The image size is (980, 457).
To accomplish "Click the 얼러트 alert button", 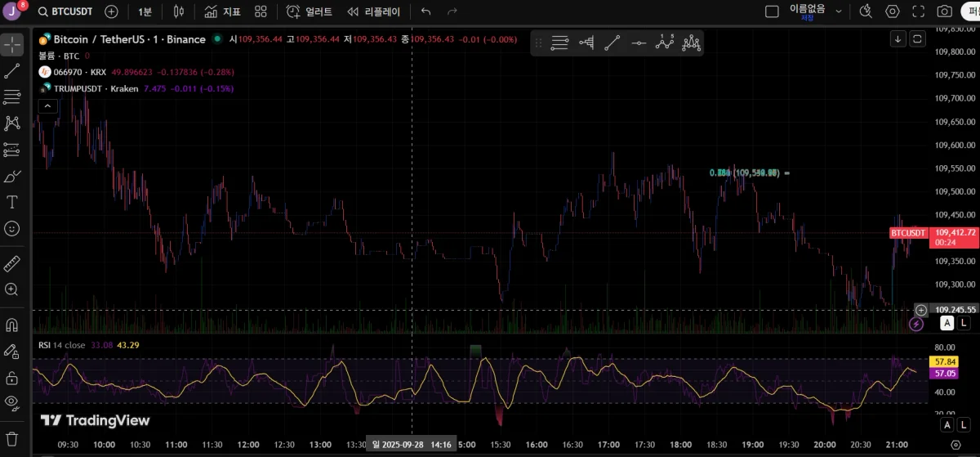I will (309, 11).
